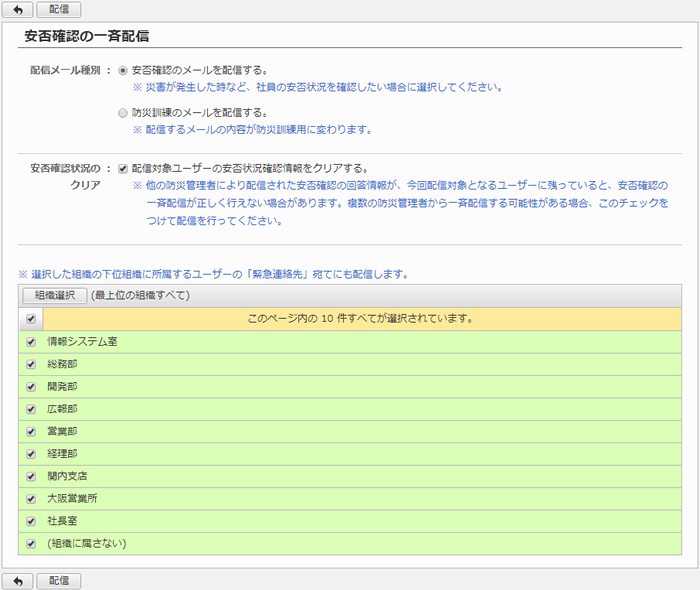Uncheck the 経理部 checkbox
Screen dimensions: 700x590
pos(31,453)
